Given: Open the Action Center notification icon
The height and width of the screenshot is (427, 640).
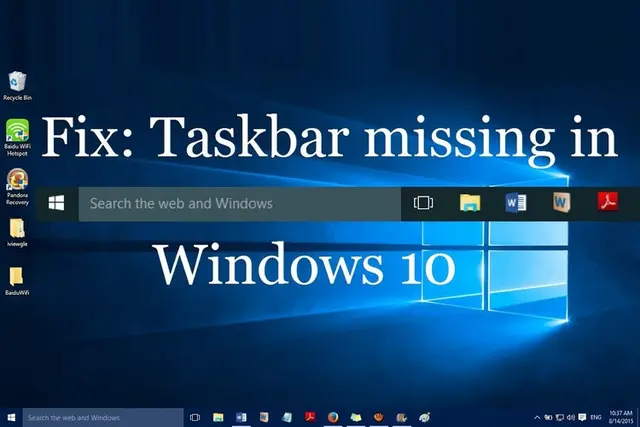Looking at the screenshot, I should pyautogui.click(x=582, y=417).
